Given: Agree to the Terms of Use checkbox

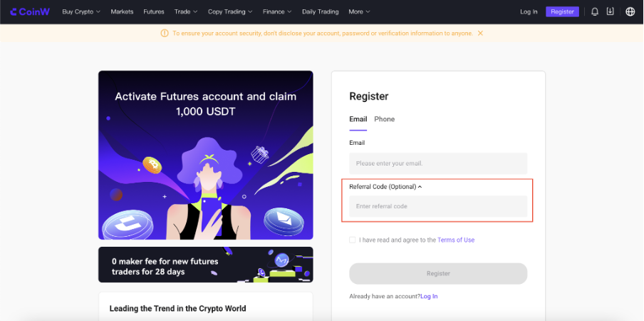Looking at the screenshot, I should pos(352,240).
